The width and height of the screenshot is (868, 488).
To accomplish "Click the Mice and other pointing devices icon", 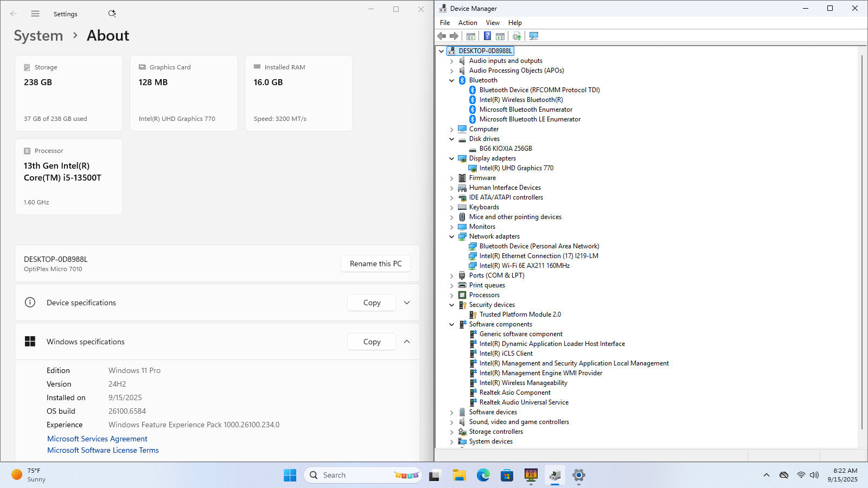I will pyautogui.click(x=462, y=217).
